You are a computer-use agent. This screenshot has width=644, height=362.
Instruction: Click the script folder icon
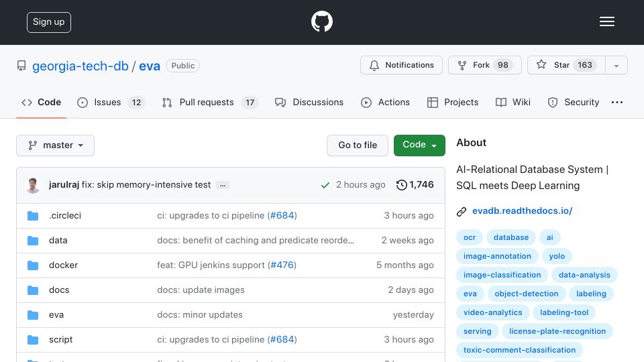pyautogui.click(x=33, y=340)
